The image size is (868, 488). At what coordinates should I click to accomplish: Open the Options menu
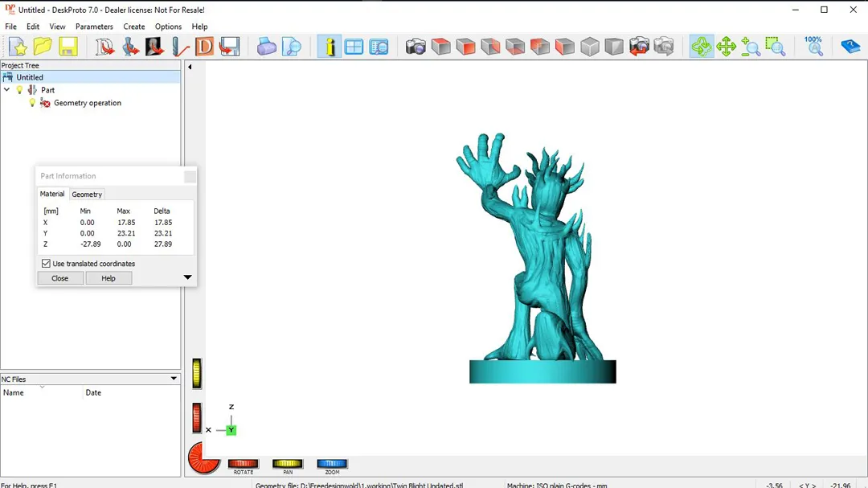click(x=168, y=27)
